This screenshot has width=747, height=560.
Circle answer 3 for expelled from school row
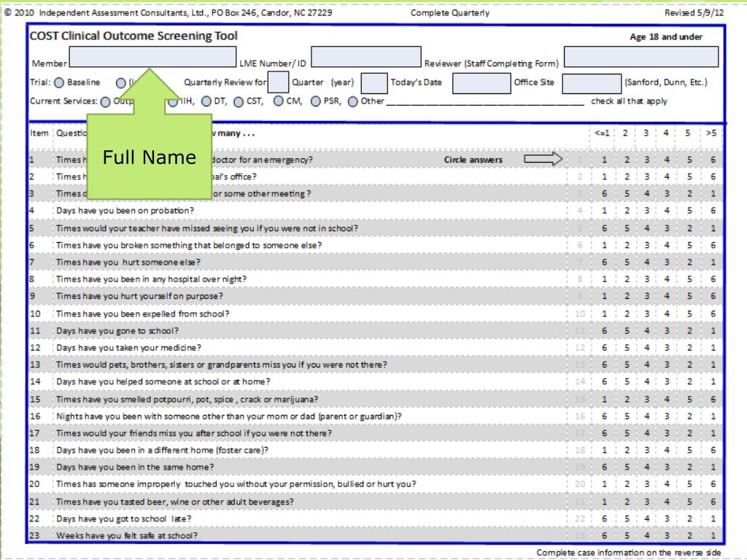coord(646,314)
